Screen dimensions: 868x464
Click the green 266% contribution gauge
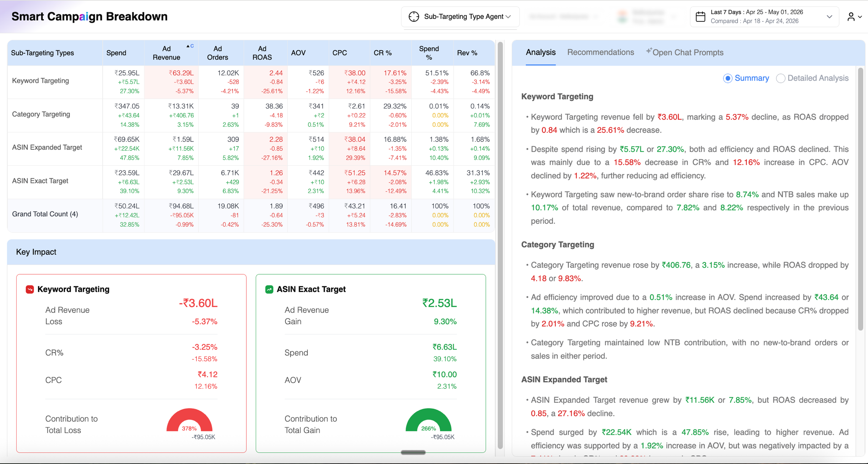tap(429, 420)
